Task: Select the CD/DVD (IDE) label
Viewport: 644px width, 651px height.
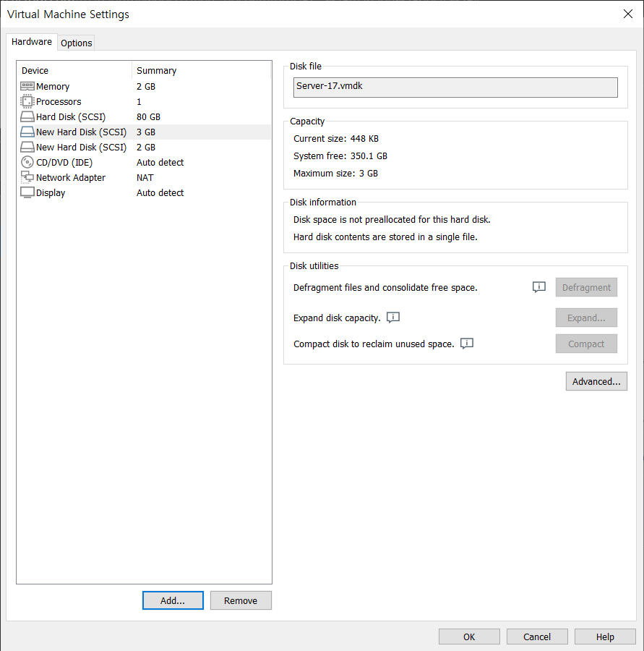Action: (64, 162)
